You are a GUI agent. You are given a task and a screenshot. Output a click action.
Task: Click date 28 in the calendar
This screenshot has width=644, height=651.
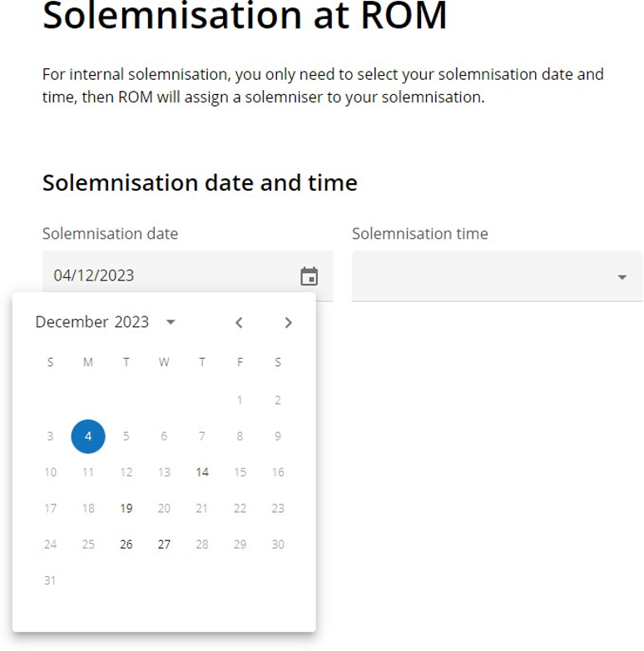[202, 544]
